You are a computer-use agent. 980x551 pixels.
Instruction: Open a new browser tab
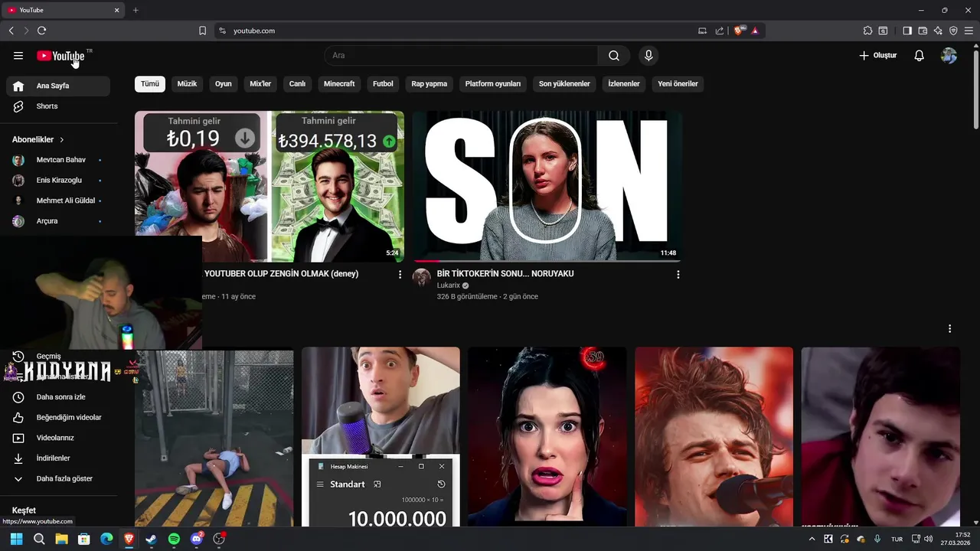[x=136, y=10]
